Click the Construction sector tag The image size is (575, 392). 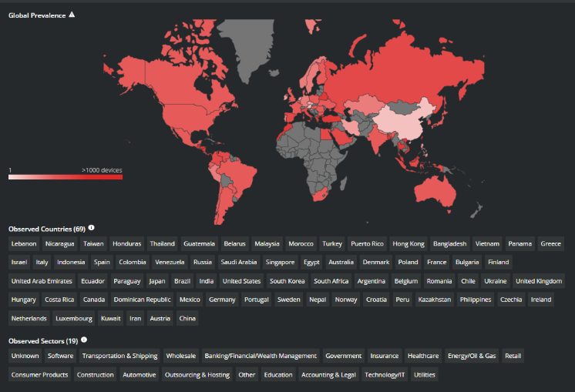click(x=96, y=375)
